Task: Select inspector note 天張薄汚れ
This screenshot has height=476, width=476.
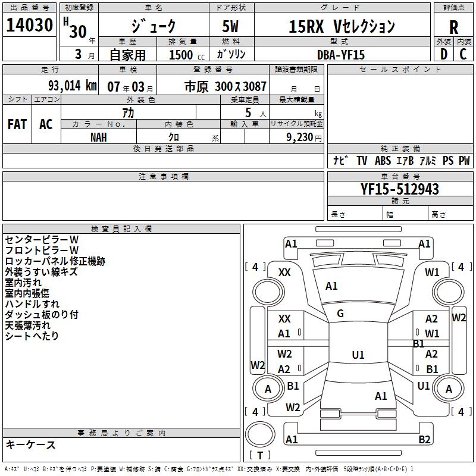Action: [27, 325]
